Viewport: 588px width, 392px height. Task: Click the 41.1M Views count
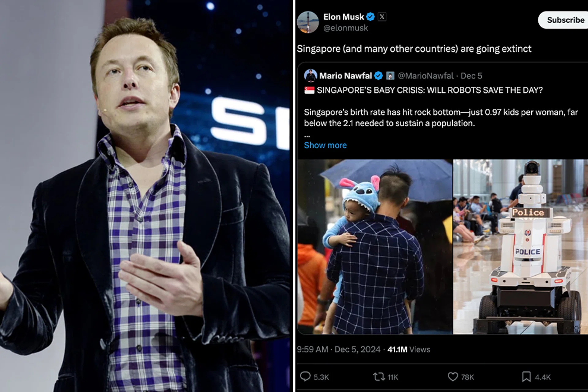coord(409,349)
